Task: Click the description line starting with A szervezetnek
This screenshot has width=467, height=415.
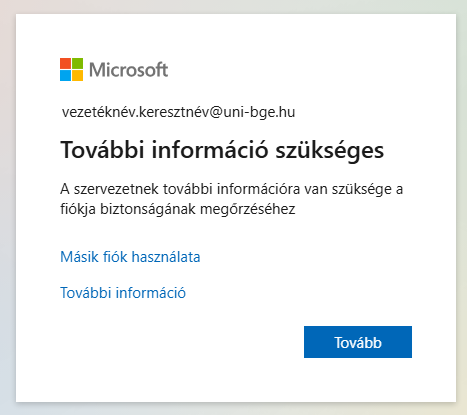Action: click(232, 189)
